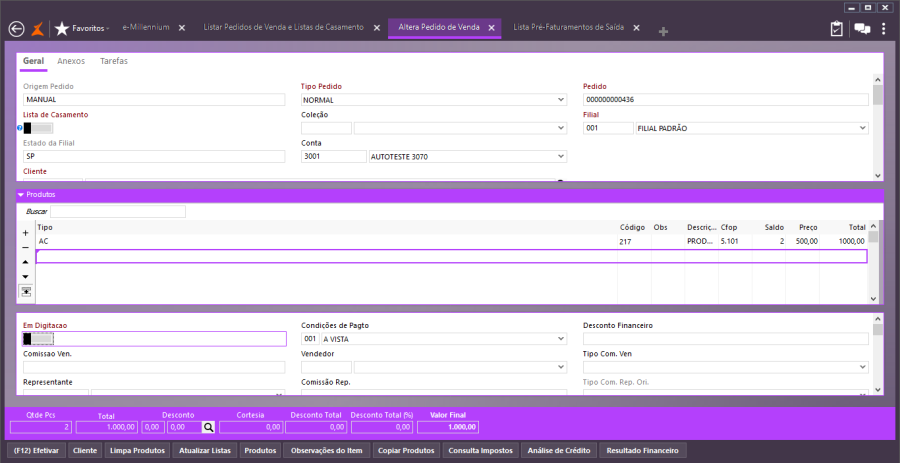Select the product row code 217
The height and width of the screenshot is (463, 900).
(451, 242)
